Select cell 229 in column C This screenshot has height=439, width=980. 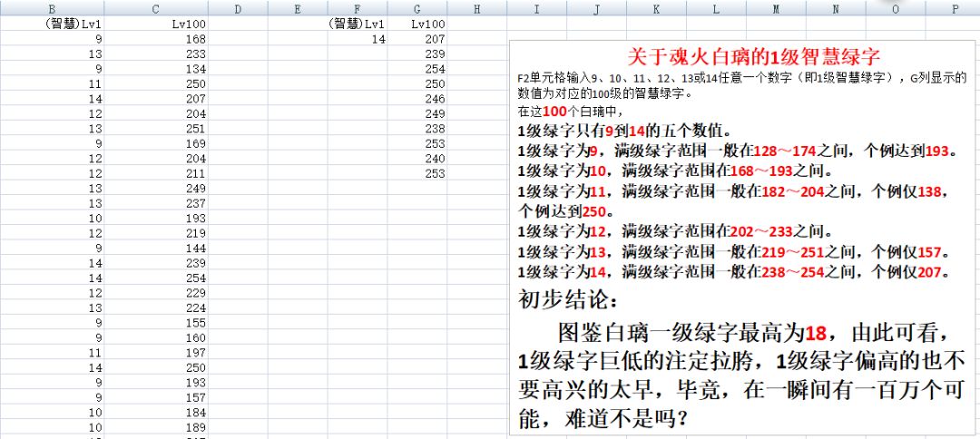tap(156, 293)
